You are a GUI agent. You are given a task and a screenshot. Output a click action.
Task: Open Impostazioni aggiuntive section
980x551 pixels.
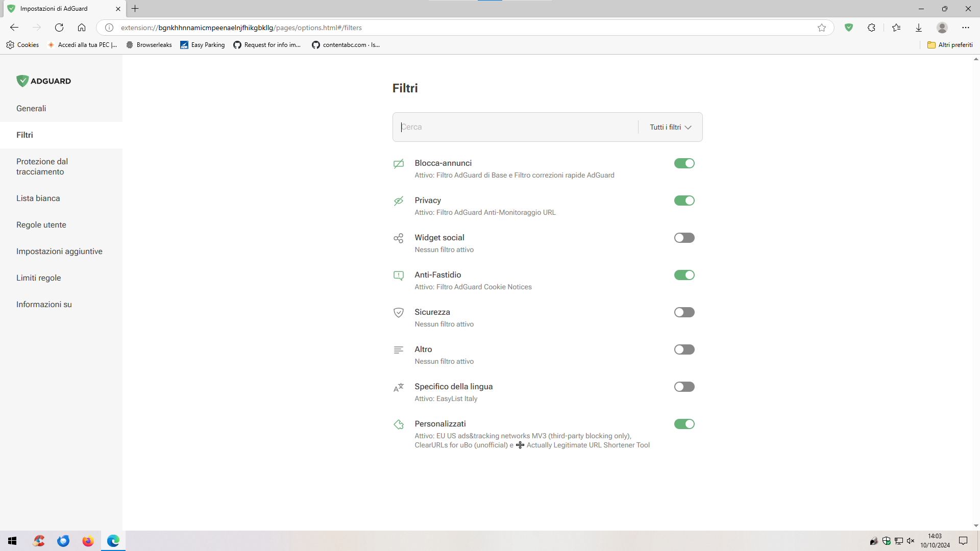(61, 252)
